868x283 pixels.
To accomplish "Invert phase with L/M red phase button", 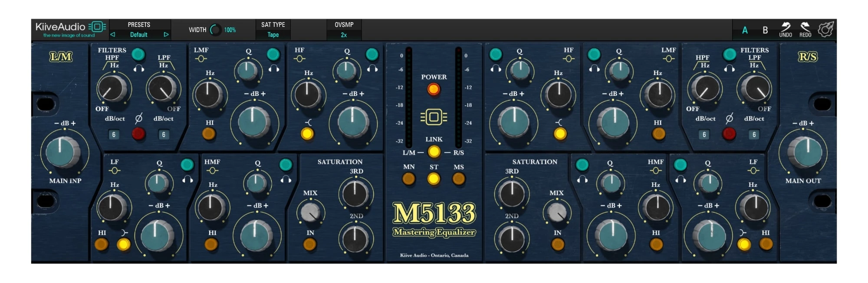I will (138, 134).
